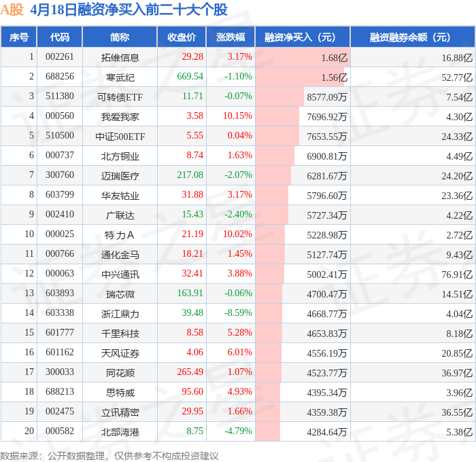476x462 pixels.
Task: Click balance value 14.51亿
Action: [457, 294]
